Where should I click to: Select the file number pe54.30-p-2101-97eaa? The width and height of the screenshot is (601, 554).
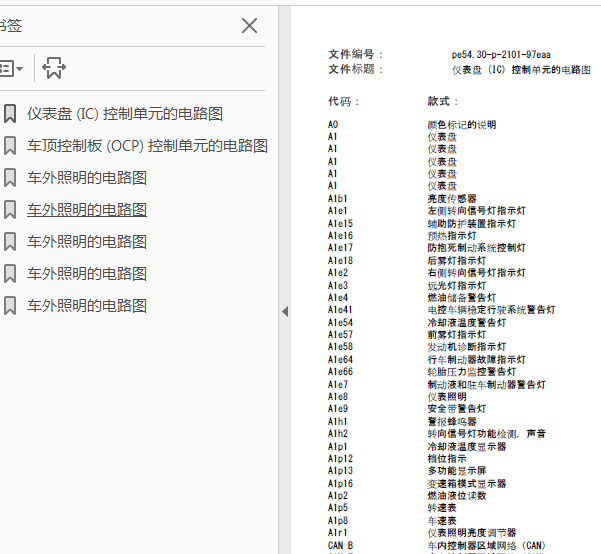[x=501, y=55]
